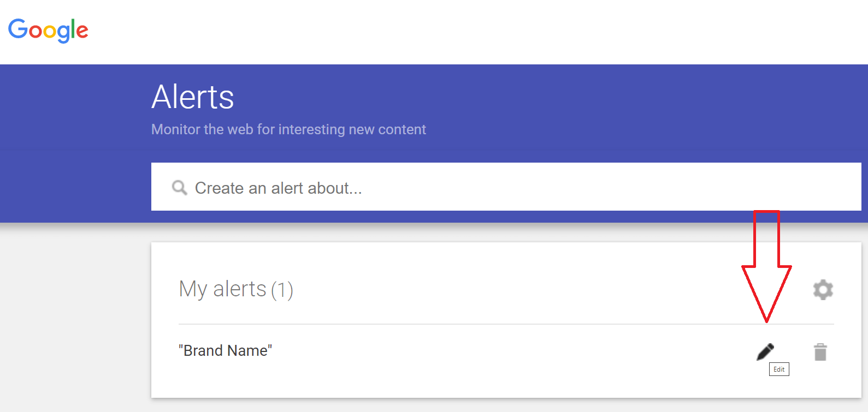The height and width of the screenshot is (412, 868).
Task: Select the "Brand Name" alert row text
Action: pyautogui.click(x=225, y=350)
